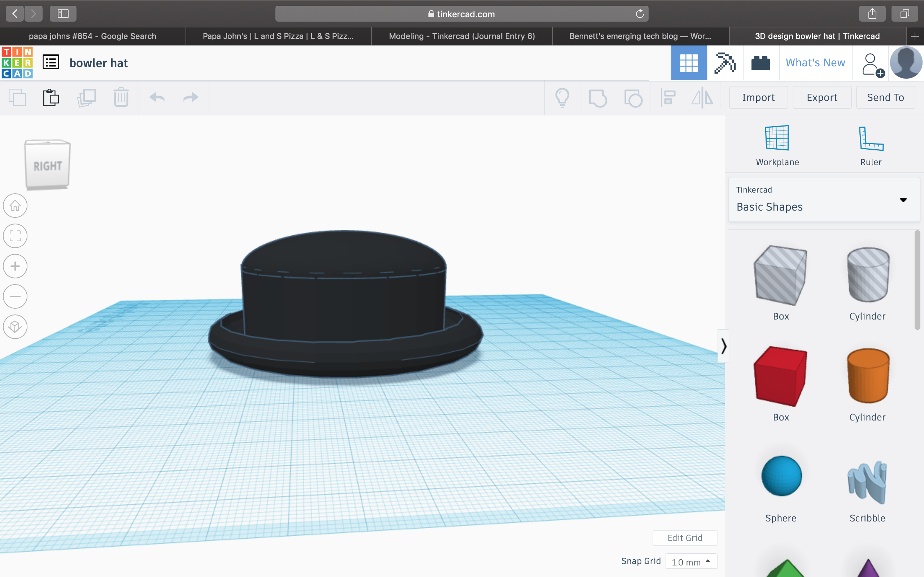Toggle Safari sidebar button

(x=63, y=14)
